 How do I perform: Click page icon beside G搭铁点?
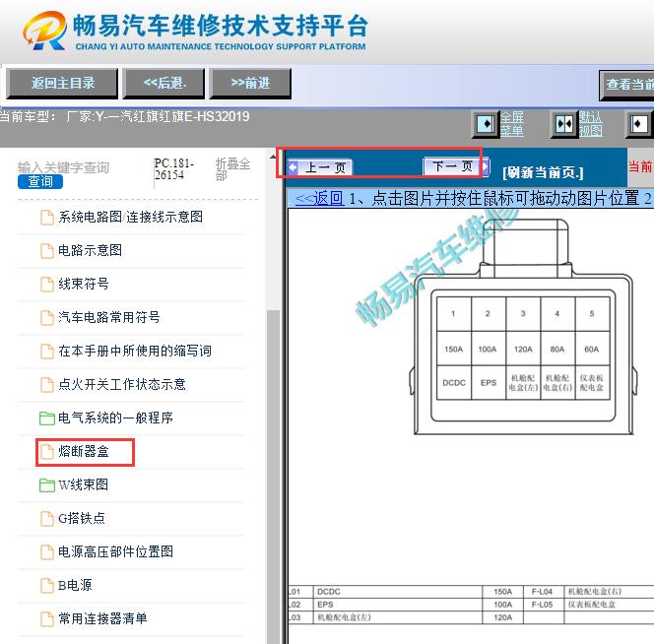(46, 519)
